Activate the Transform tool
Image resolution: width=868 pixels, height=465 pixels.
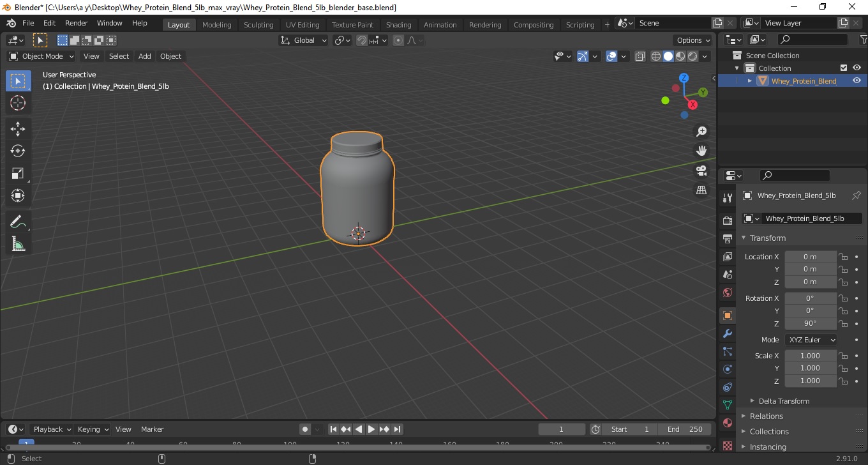18,195
